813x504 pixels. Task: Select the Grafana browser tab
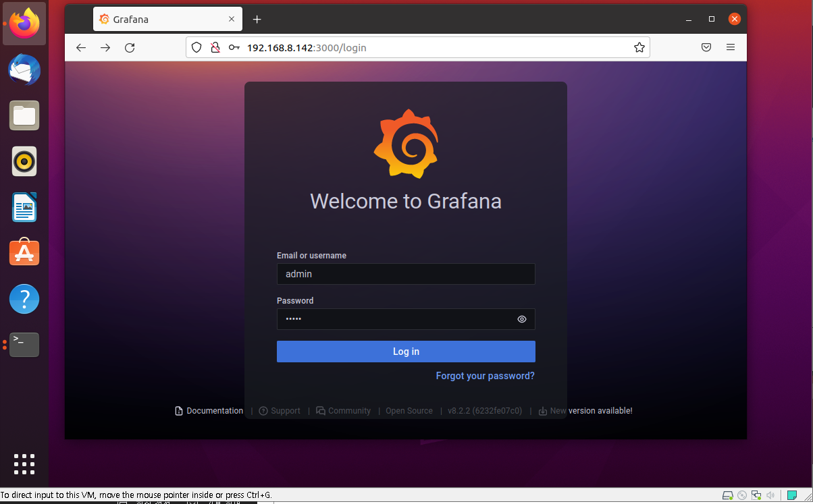[167, 20]
